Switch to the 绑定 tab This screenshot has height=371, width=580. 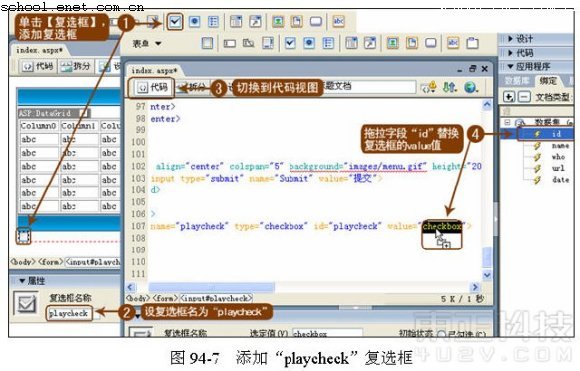click(548, 81)
